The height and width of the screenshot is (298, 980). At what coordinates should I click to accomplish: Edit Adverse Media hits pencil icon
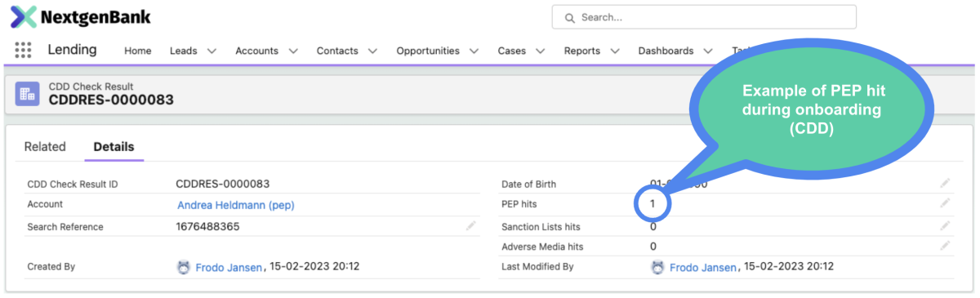(945, 245)
